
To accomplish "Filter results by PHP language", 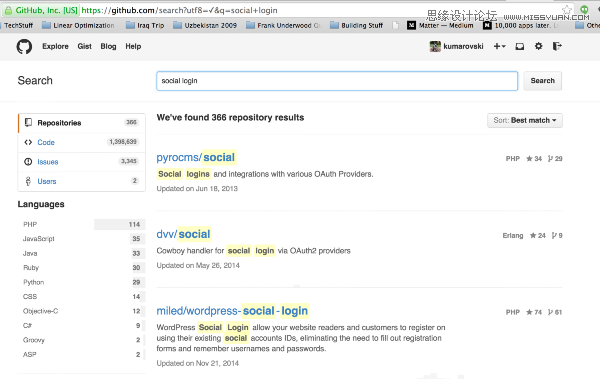I will click(82, 224).
